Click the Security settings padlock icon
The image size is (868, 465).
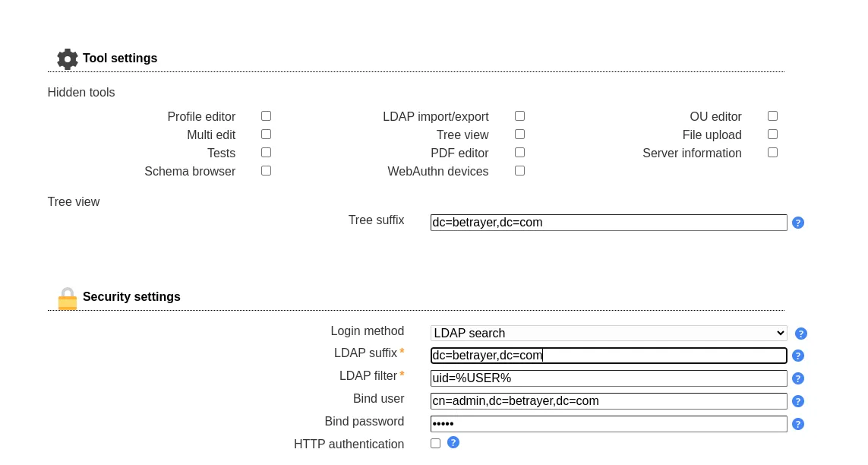(67, 299)
